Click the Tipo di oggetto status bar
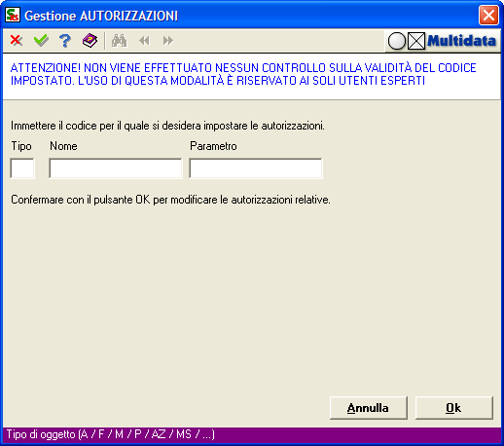 [x=252, y=434]
